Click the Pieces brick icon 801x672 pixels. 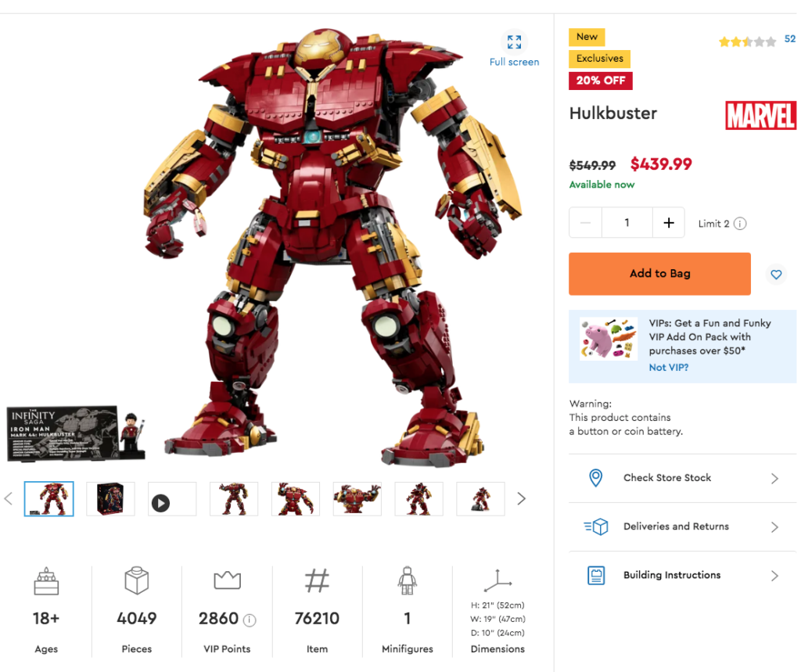tap(136, 580)
